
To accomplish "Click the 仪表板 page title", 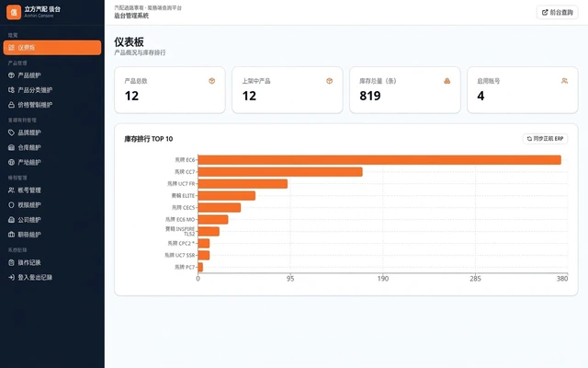I will coord(129,42).
